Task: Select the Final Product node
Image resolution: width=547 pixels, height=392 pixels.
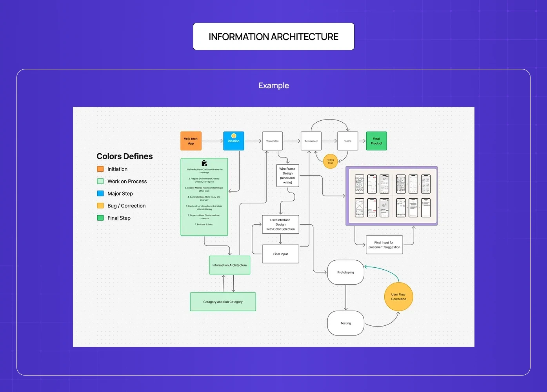Action: (x=376, y=141)
